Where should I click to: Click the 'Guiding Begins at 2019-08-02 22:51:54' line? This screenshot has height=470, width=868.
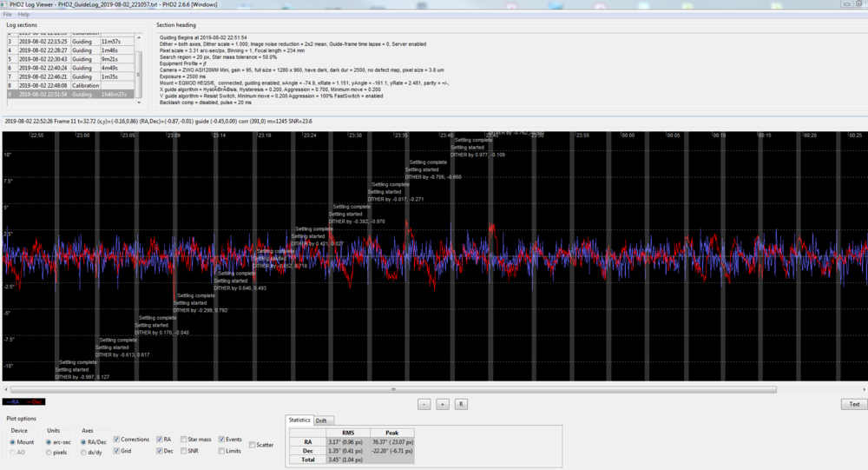[x=203, y=37]
